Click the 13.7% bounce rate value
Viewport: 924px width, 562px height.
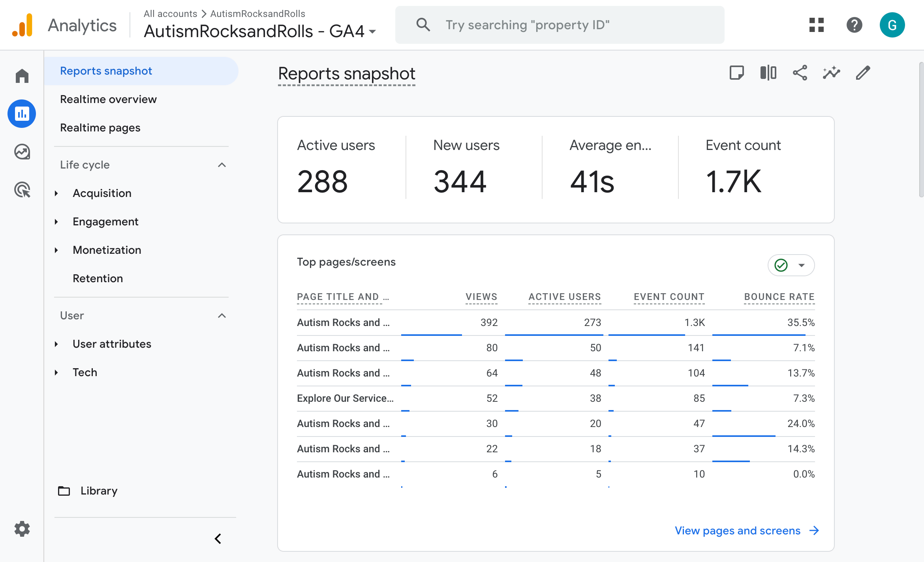pos(801,373)
